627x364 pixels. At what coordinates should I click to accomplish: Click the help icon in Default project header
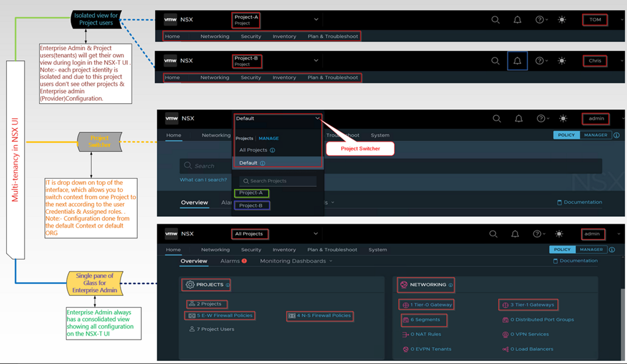[541, 119]
